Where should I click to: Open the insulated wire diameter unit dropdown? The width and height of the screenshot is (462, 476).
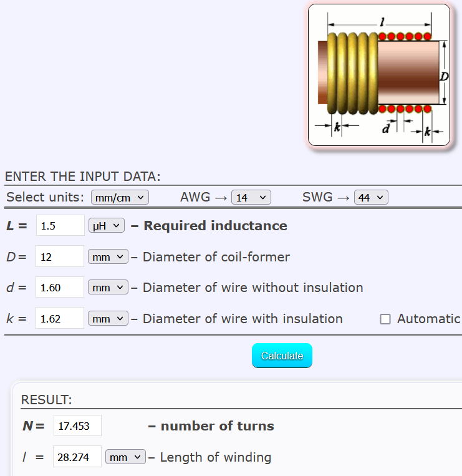click(x=108, y=318)
